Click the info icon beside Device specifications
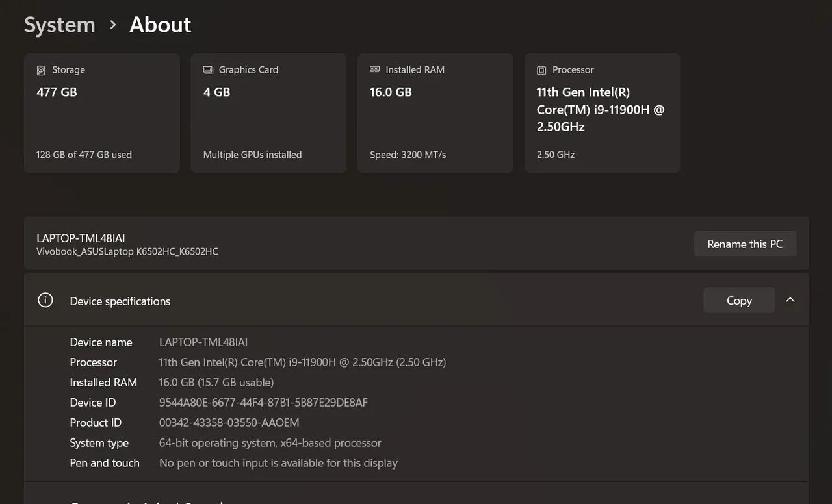Viewport: 832px width, 504px height. 45,300
